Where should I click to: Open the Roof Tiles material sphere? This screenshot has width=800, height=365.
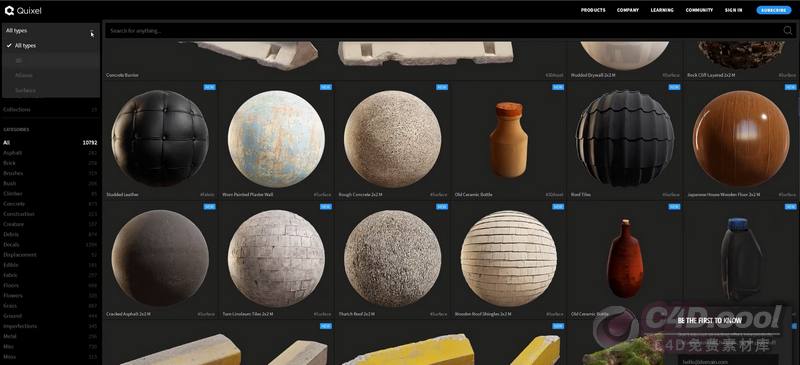624,139
